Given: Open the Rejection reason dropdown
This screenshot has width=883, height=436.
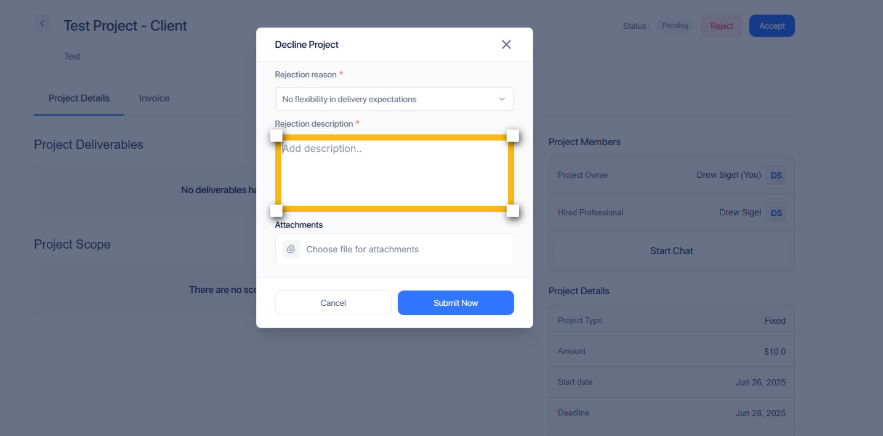Looking at the screenshot, I should point(394,99).
